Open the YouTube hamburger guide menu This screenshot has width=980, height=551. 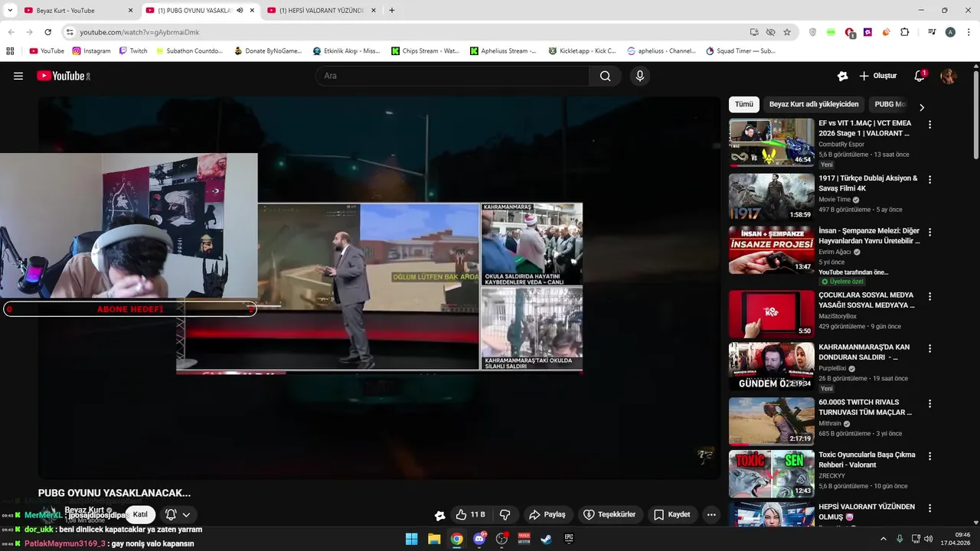point(18,76)
